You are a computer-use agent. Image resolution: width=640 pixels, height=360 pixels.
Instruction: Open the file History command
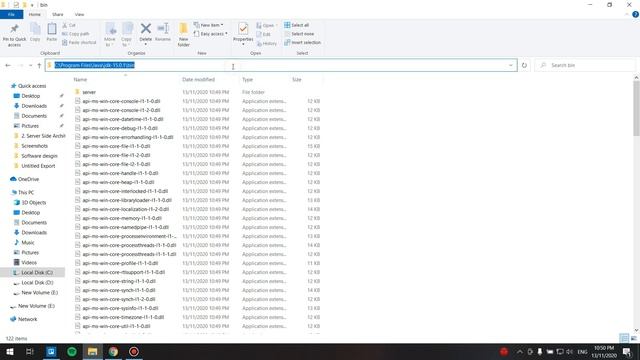[x=267, y=43]
